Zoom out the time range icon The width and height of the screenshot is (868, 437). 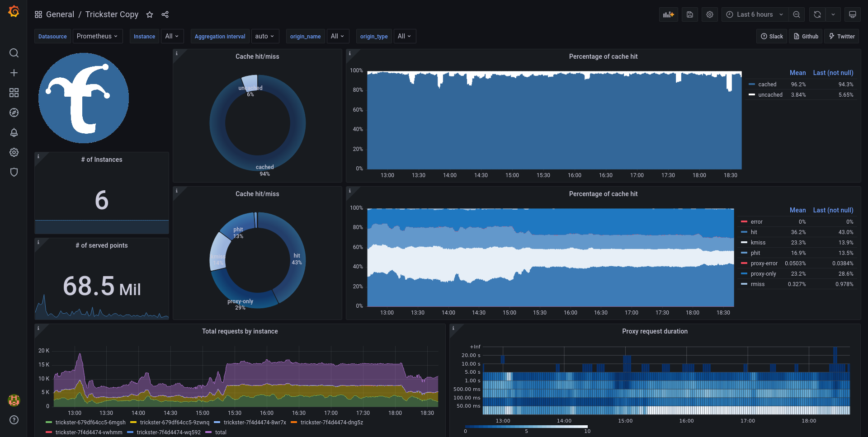pos(797,14)
